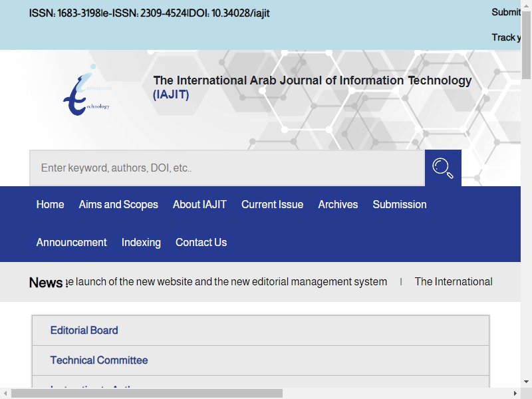Image resolution: width=532 pixels, height=399 pixels.
Task: Click the Track link in top bar
Action: tap(506, 37)
